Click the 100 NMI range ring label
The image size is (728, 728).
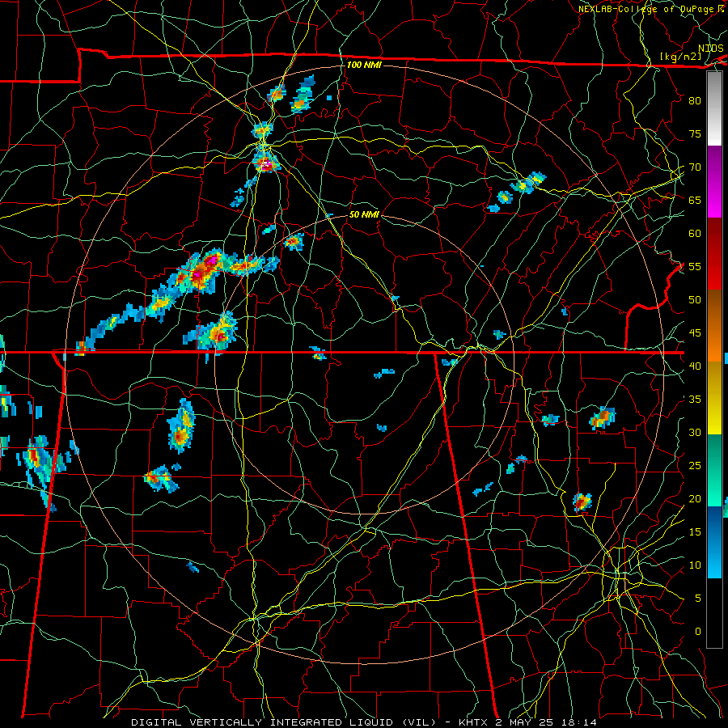364,65
